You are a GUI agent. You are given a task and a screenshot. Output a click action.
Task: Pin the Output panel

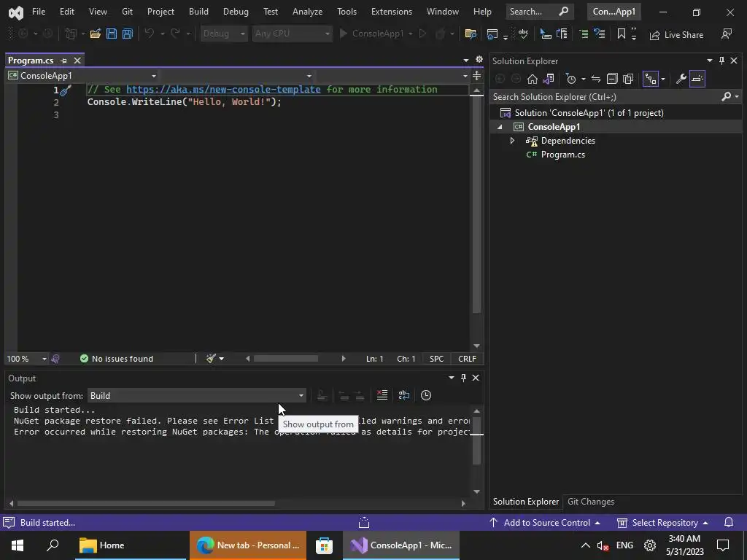(463, 378)
